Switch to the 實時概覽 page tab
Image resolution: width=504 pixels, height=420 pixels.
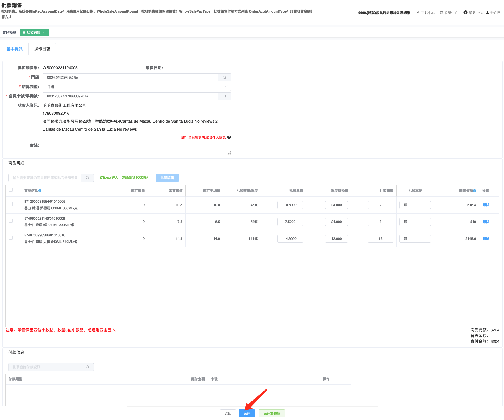(x=9, y=33)
